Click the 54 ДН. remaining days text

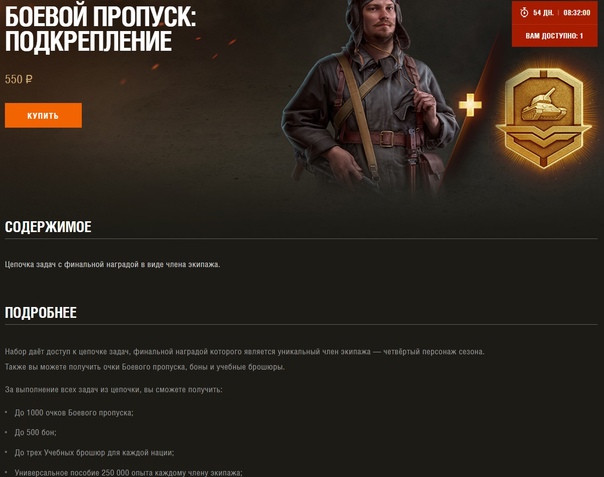point(543,13)
